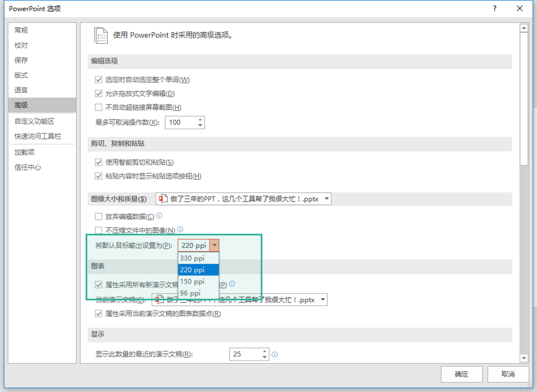Choose 220 ppi from the list
Viewport: 537px width, 392px height.
(198, 270)
